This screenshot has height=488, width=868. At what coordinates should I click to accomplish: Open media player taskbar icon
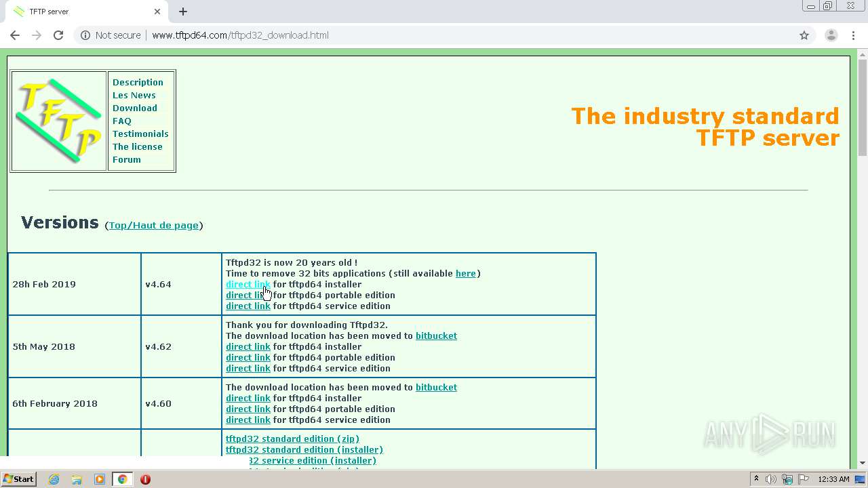coord(100,479)
